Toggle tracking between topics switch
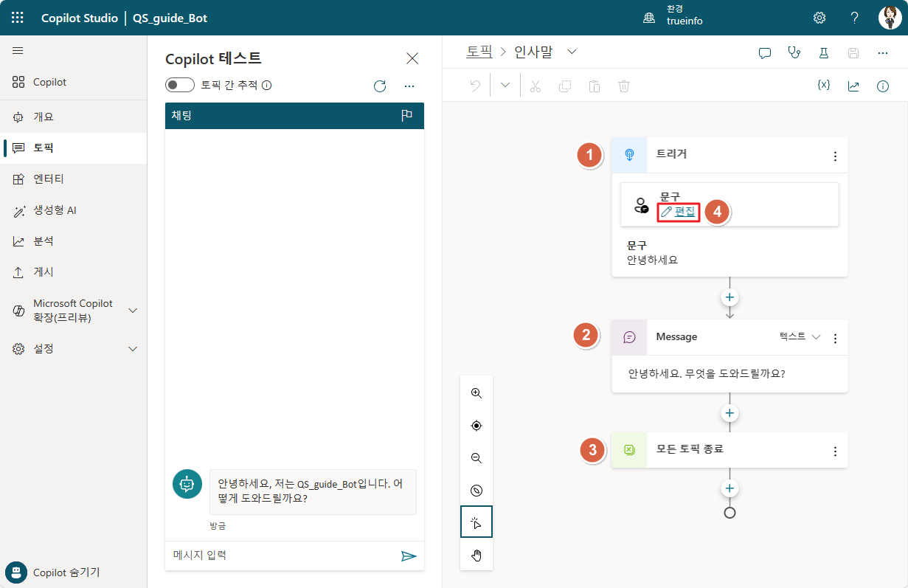This screenshot has width=908, height=588. 180,85
